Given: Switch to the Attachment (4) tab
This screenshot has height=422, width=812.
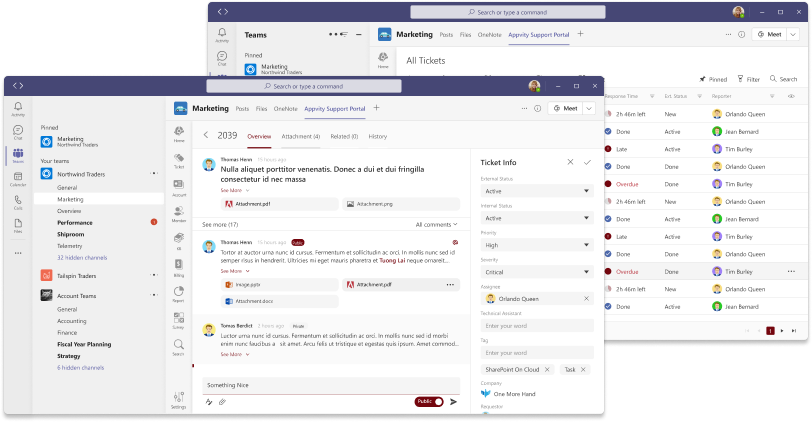Looking at the screenshot, I should [x=301, y=136].
